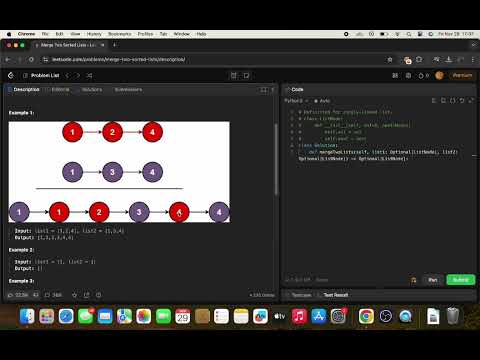The image size is (480, 360).
Task: Switch to the Description tab
Action: pyautogui.click(x=23, y=90)
